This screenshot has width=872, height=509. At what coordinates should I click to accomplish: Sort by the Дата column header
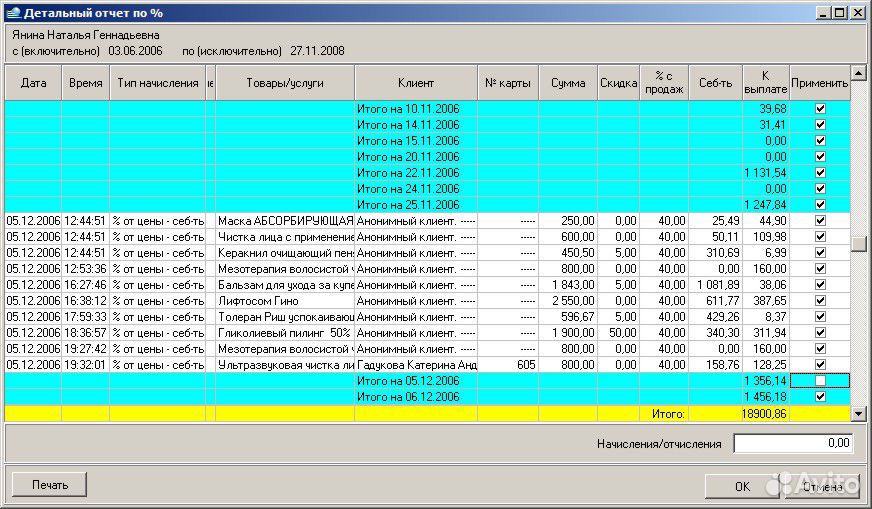point(34,83)
